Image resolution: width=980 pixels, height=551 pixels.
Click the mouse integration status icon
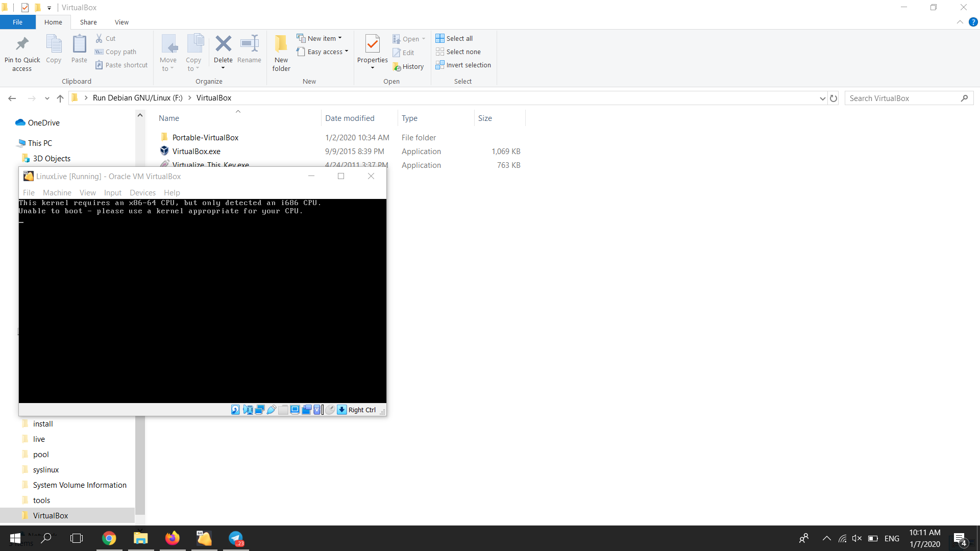pos(330,410)
